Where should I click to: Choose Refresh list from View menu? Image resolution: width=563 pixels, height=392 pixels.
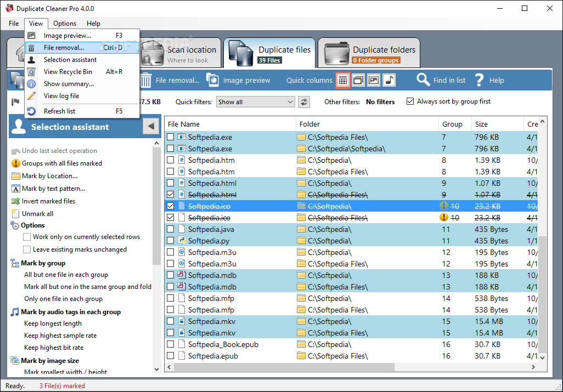click(82, 111)
